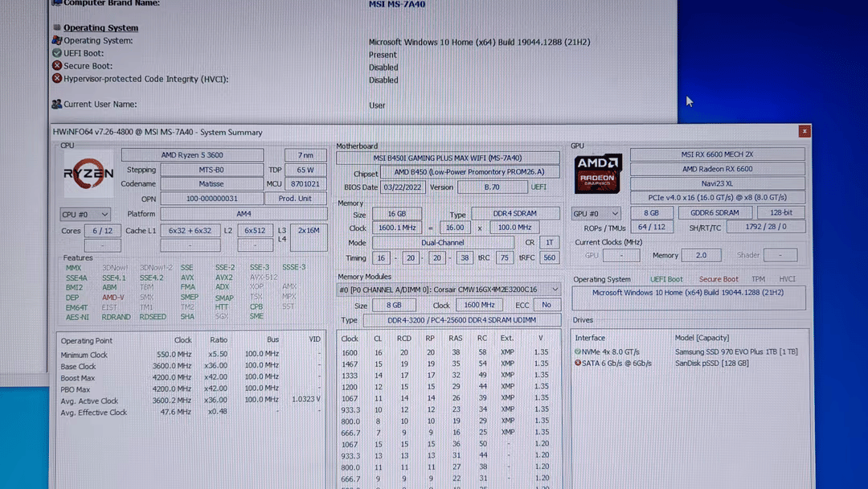Click the 1600 XMP timing row
Viewport: 868px width, 489px height.
(446, 352)
